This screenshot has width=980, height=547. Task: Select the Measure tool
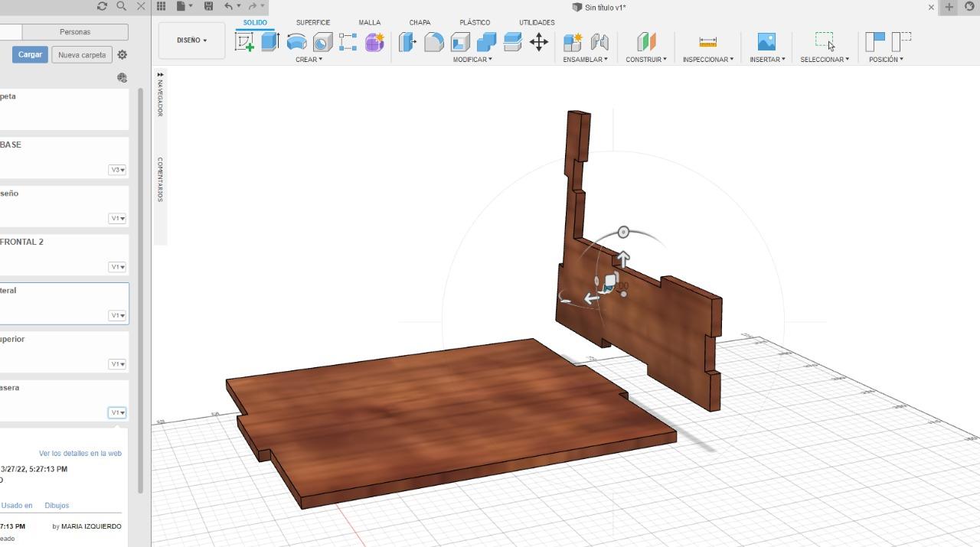[x=708, y=42]
